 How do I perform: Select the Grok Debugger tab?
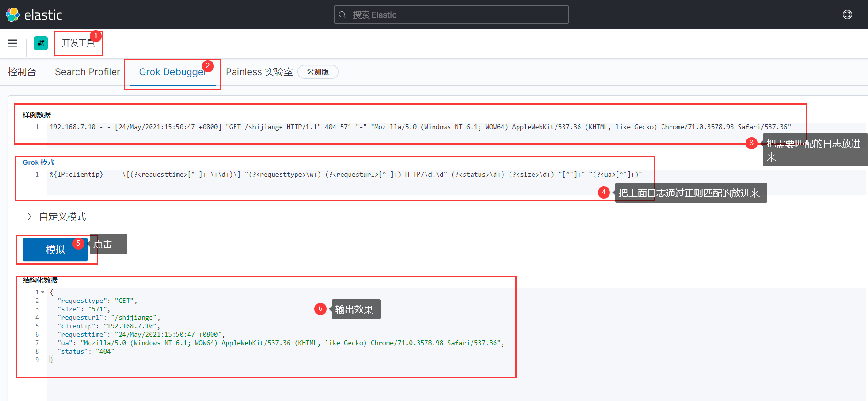coord(173,72)
